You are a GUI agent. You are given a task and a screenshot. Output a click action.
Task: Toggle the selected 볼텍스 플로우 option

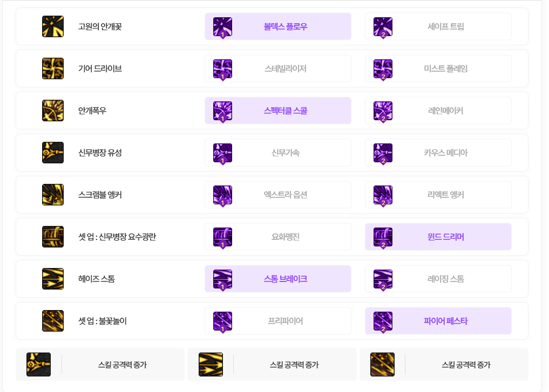[278, 26]
